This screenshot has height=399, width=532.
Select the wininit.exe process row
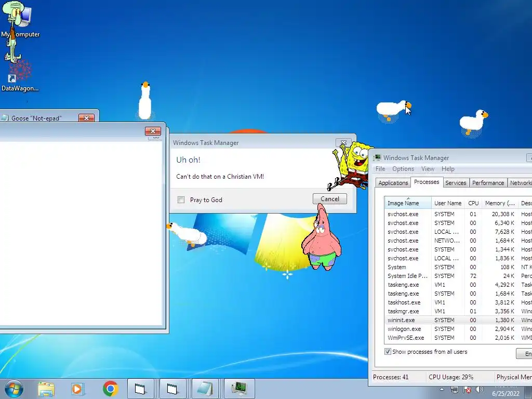[458, 320]
